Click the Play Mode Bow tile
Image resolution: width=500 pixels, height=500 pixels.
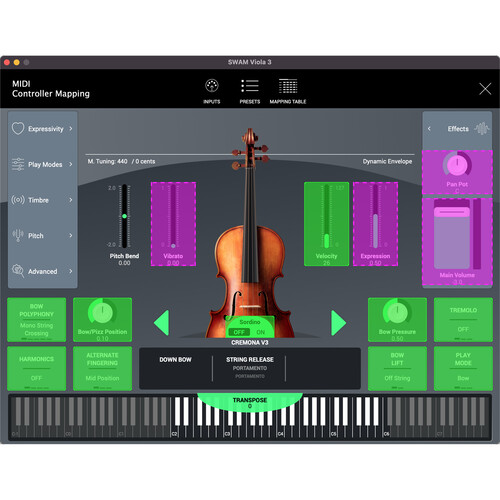click(463, 368)
